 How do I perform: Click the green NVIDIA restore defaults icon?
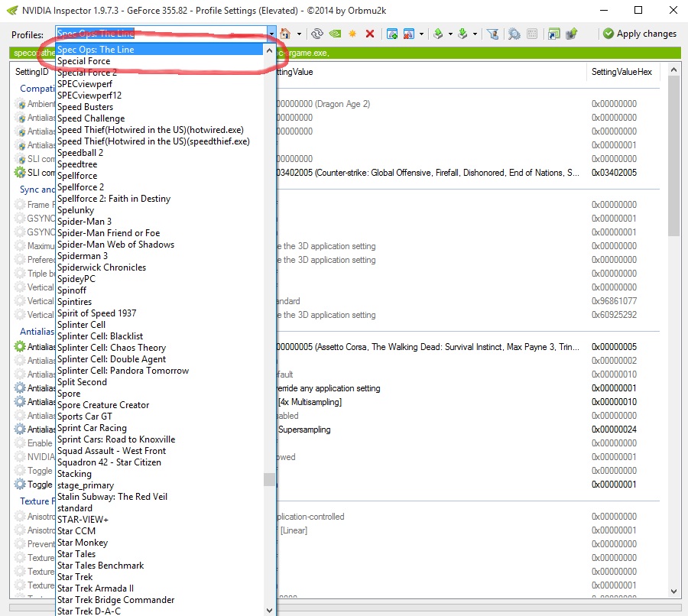(x=336, y=34)
